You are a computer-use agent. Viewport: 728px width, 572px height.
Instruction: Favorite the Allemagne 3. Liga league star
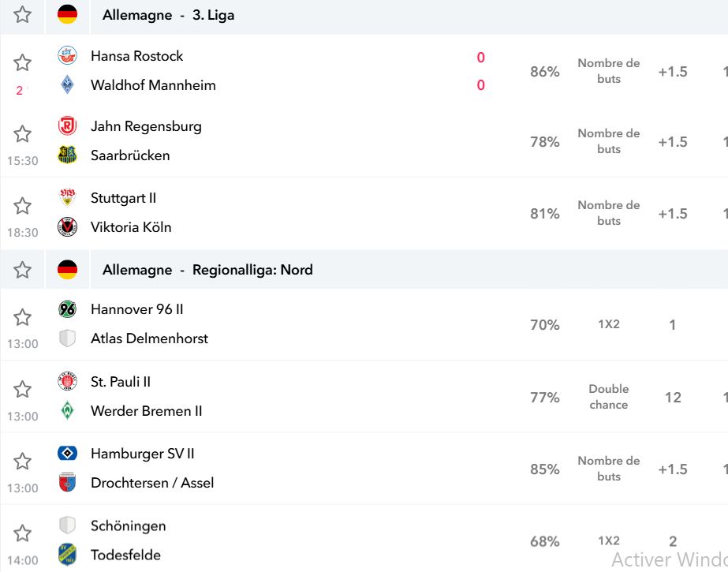coord(22,15)
